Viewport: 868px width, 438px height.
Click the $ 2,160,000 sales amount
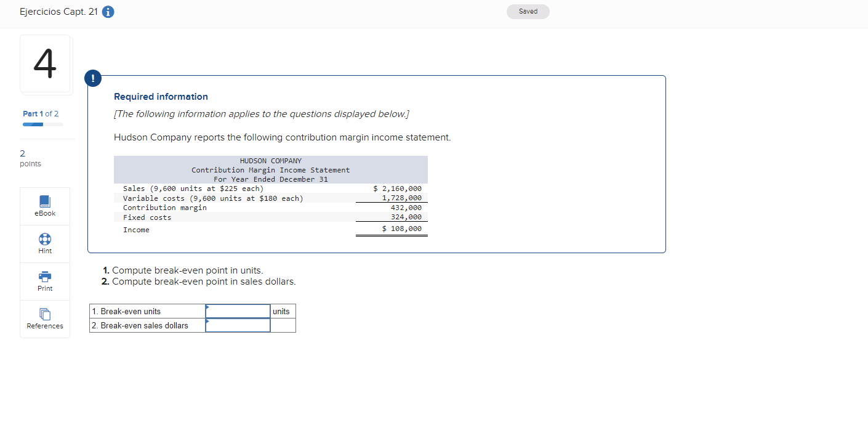pos(398,189)
